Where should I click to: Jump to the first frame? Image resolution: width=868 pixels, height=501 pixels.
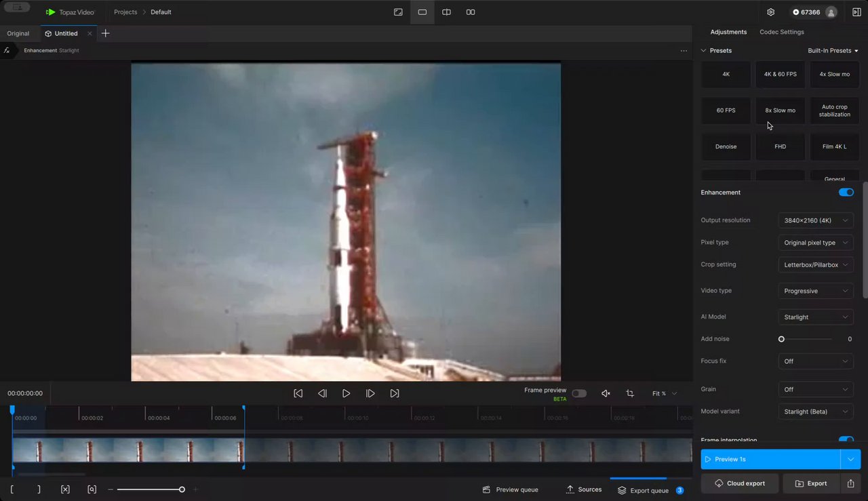pyautogui.click(x=298, y=393)
